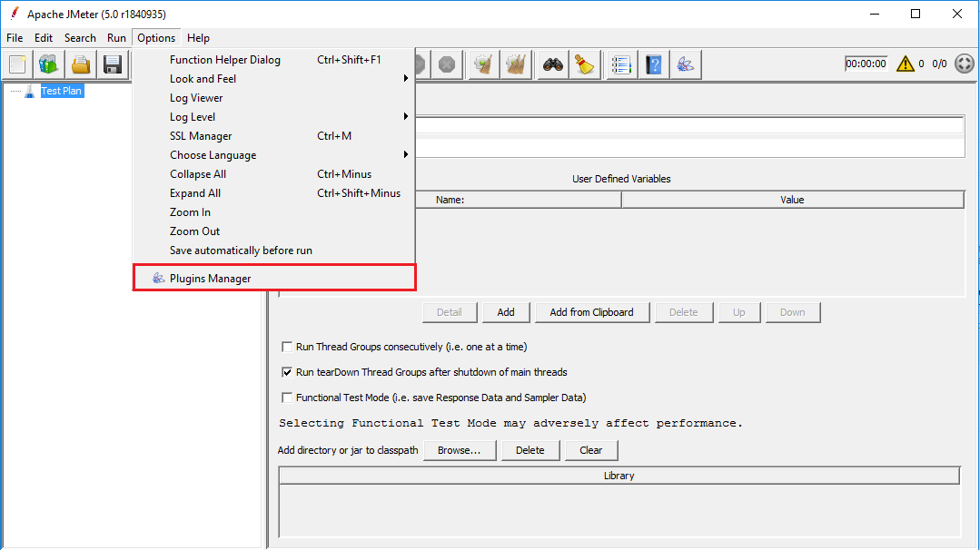Click the 00:00:00 elapsed time field
The image size is (980, 550).
866,64
